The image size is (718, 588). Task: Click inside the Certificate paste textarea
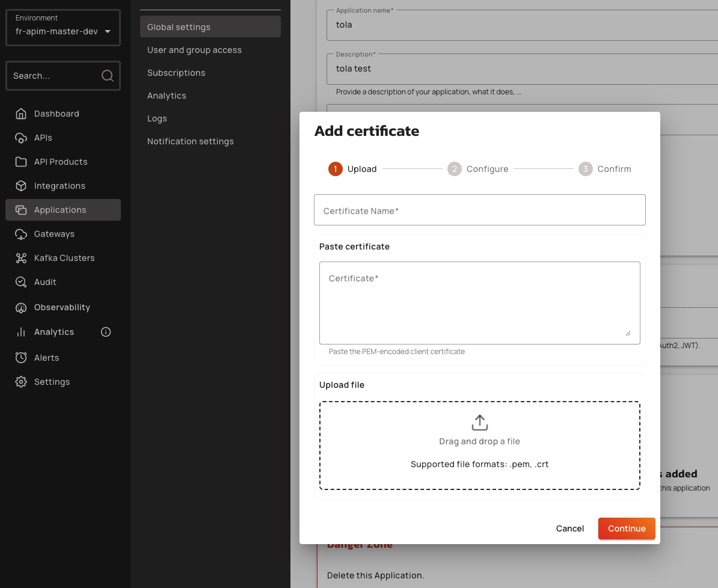tap(479, 302)
